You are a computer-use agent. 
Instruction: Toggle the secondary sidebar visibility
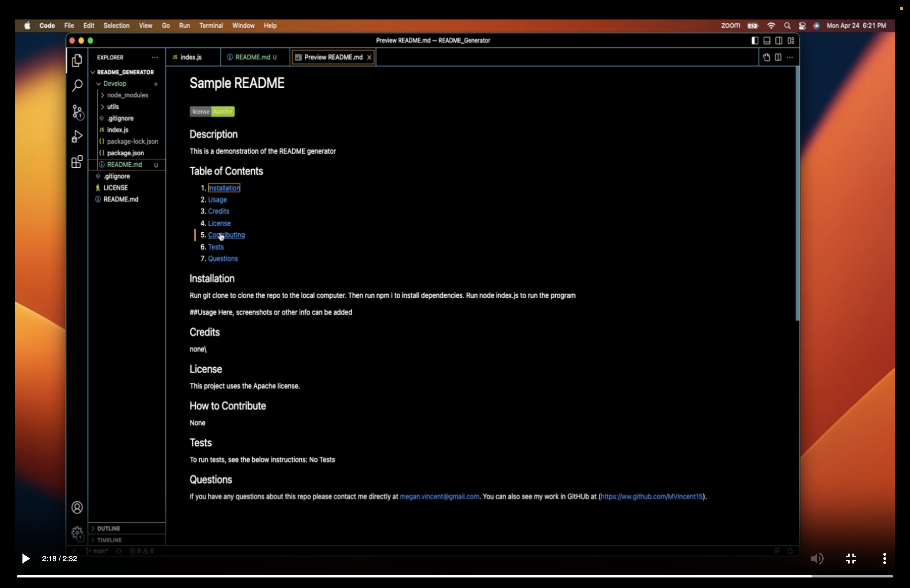click(779, 41)
